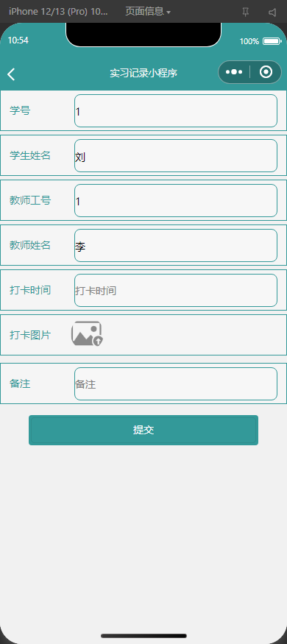Select the 教师工号 input field
The width and height of the screenshot is (287, 644).
(x=176, y=200)
